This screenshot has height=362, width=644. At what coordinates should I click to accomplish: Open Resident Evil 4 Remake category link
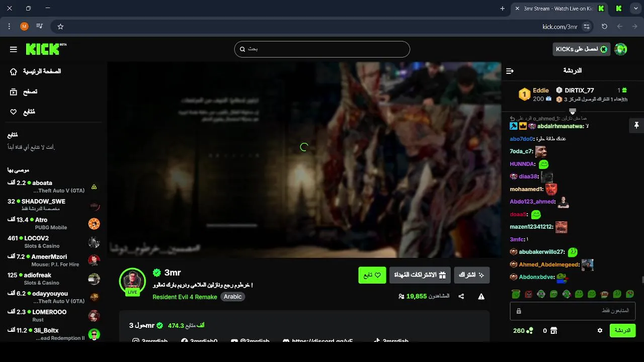[185, 297]
